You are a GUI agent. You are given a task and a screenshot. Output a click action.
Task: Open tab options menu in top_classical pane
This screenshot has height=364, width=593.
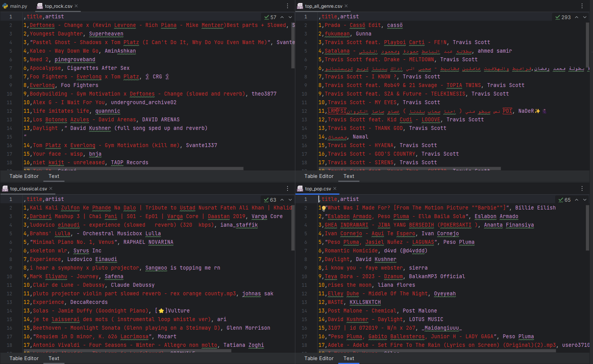point(288,188)
